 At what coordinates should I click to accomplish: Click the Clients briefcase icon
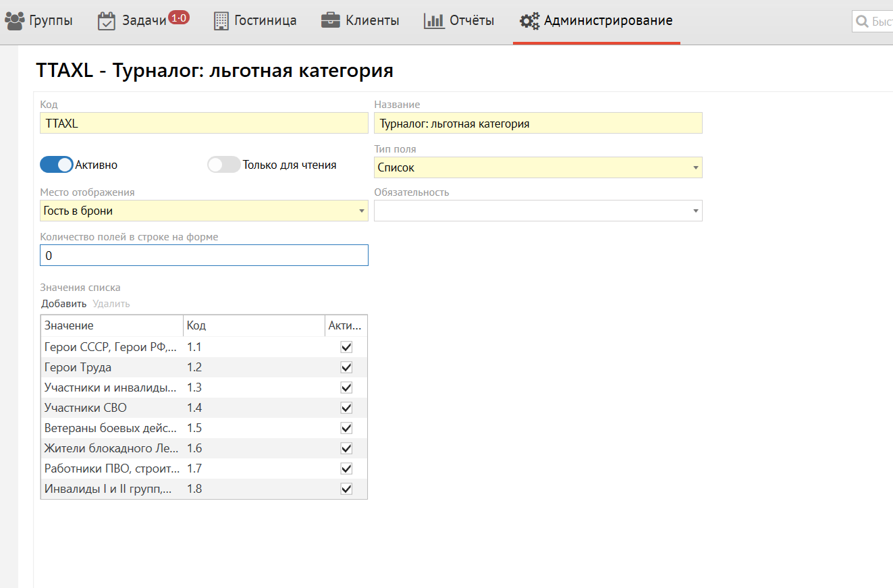(x=330, y=20)
